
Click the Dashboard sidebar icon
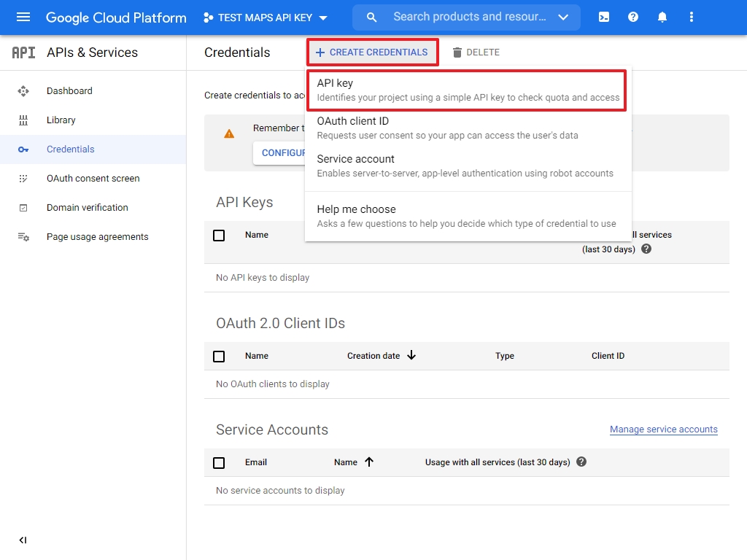coord(23,91)
